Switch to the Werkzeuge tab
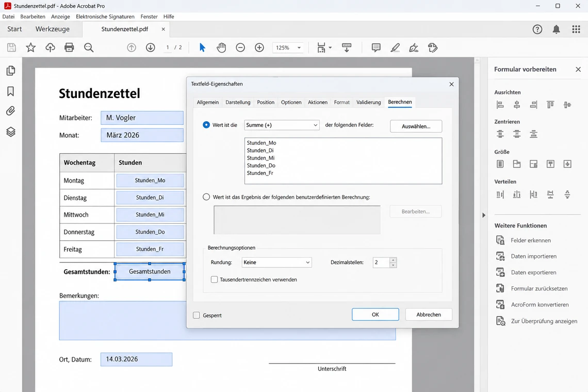 pos(53,29)
